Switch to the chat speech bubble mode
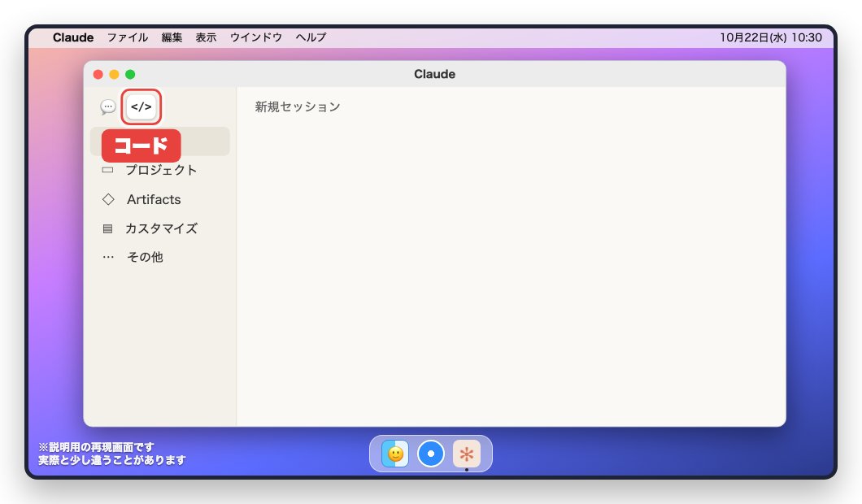Screen dimensions: 862x504 (107, 106)
